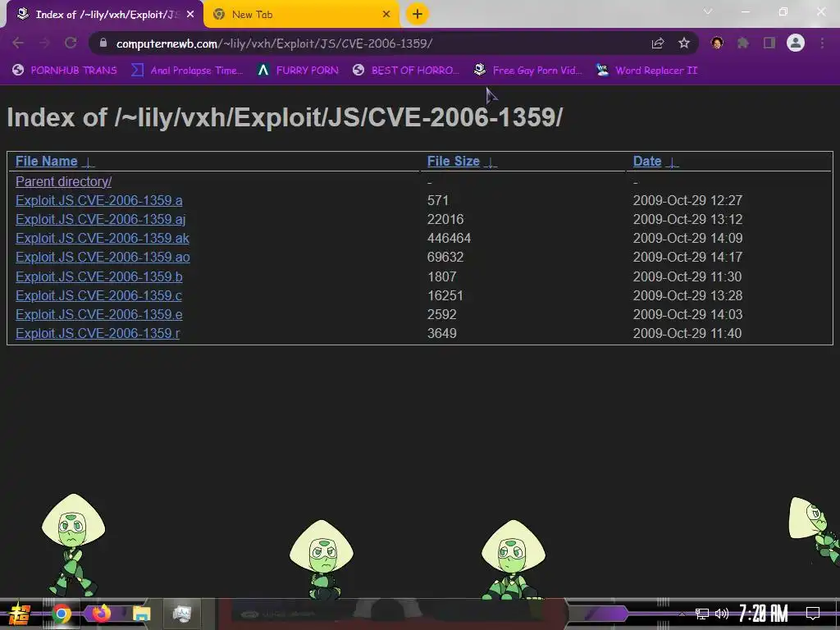
Task: Toggle the browser side panel
Action: point(769,43)
